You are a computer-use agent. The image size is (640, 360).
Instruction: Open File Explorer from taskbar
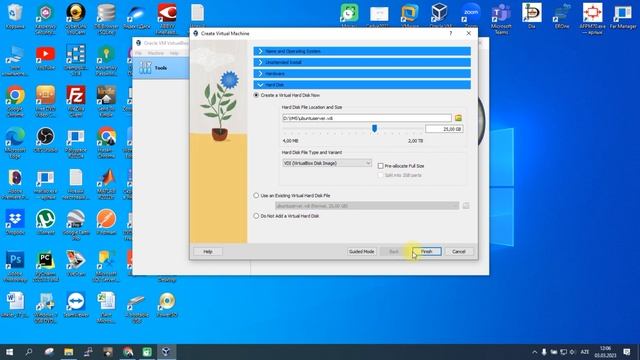click(x=68, y=352)
